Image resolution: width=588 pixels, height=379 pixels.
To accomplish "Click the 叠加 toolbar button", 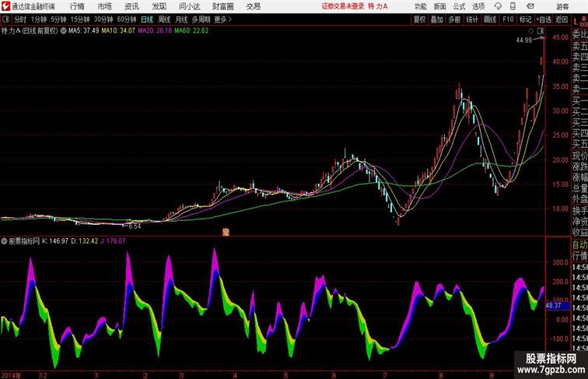I will tap(437, 19).
